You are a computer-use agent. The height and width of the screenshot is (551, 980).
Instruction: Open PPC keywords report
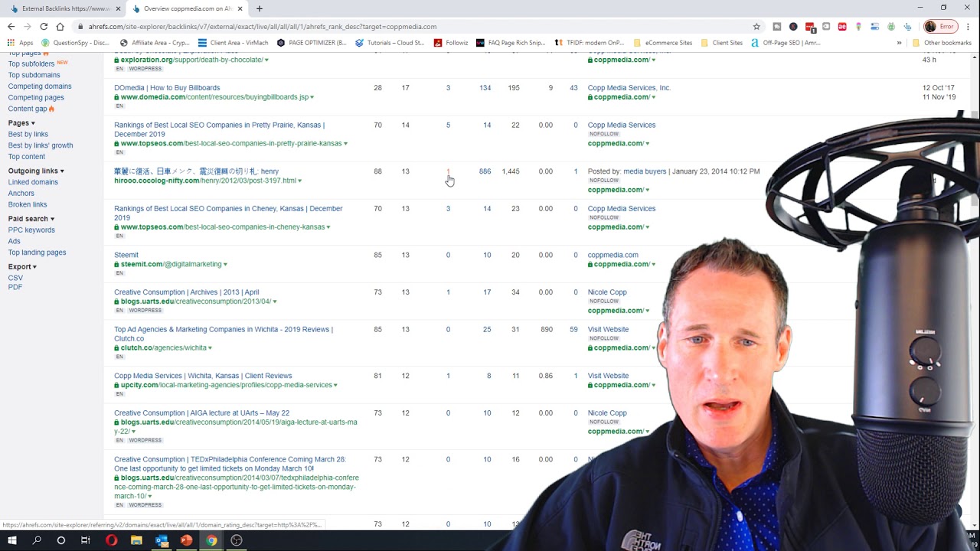31,230
